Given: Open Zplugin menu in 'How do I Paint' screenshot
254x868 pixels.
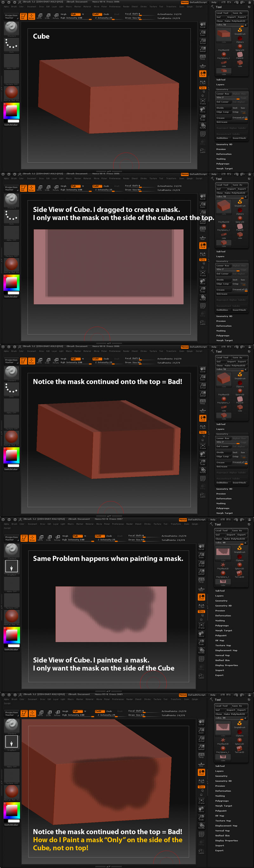Looking at the screenshot, I should (194, 699).
